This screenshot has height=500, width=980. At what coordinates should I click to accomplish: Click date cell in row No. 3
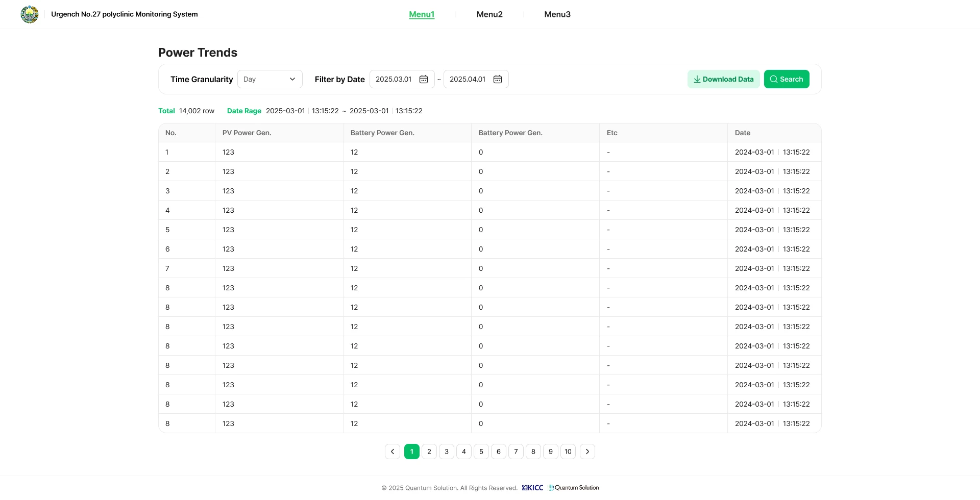tap(774, 191)
